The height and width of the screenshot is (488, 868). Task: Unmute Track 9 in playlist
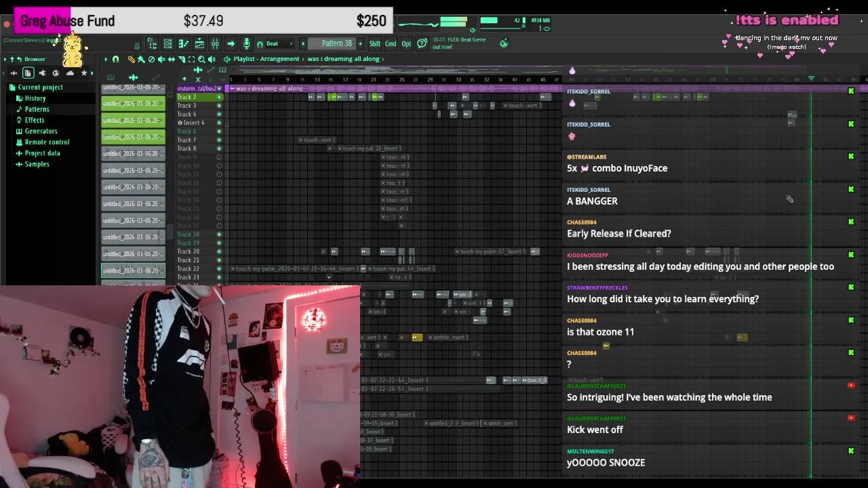219,157
